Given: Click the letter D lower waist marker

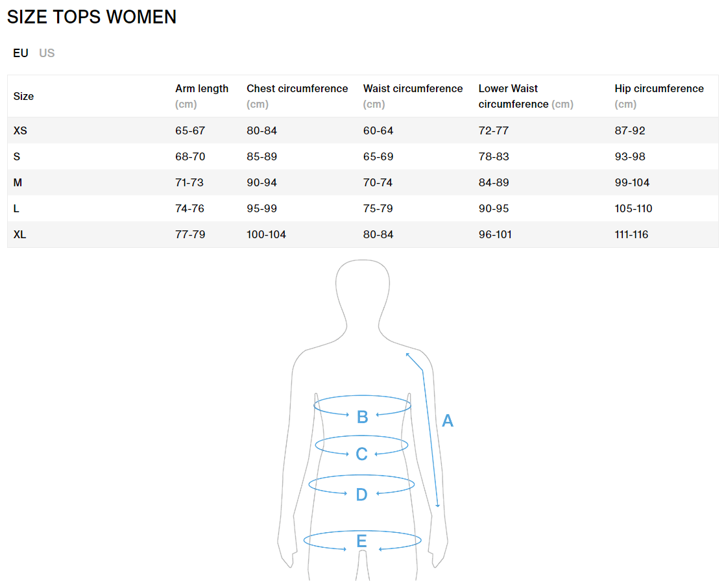Looking at the screenshot, I should tap(361, 495).
